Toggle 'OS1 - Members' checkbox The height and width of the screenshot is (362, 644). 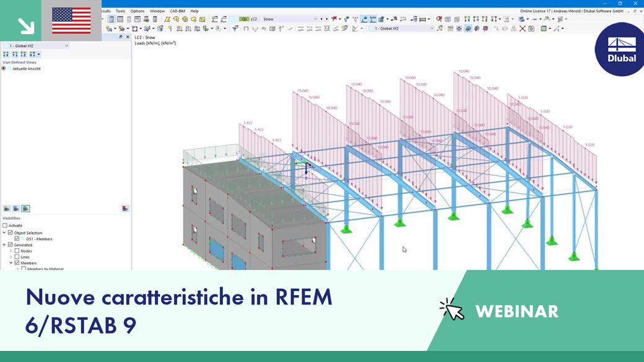click(x=17, y=238)
